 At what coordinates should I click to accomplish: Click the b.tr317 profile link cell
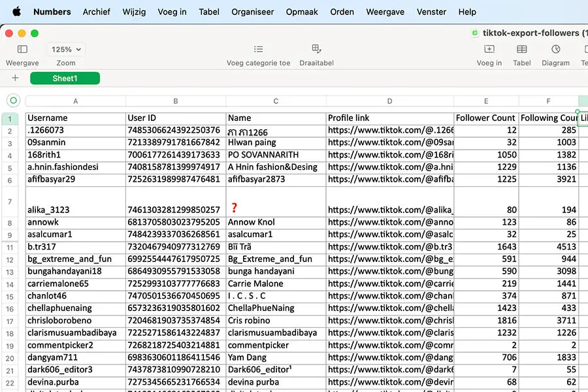(x=389, y=247)
